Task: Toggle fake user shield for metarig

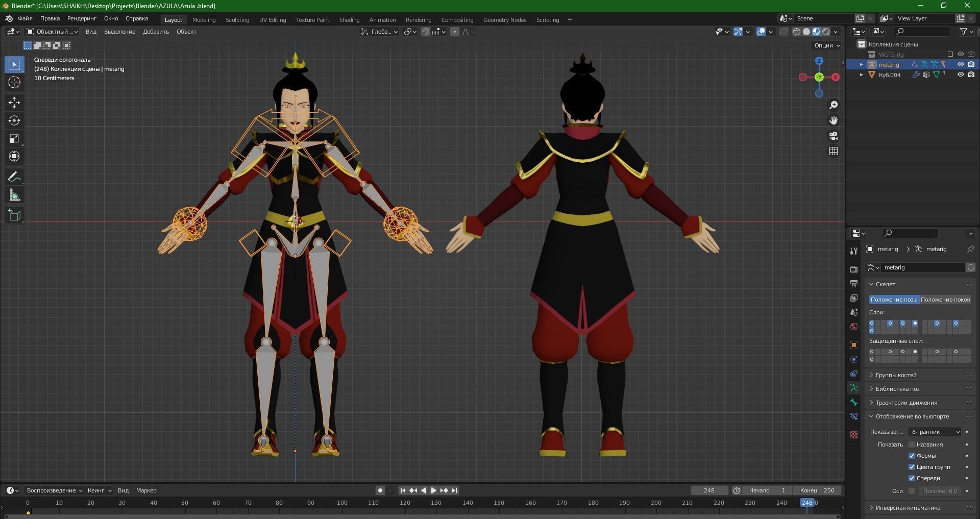Action: coord(971,267)
